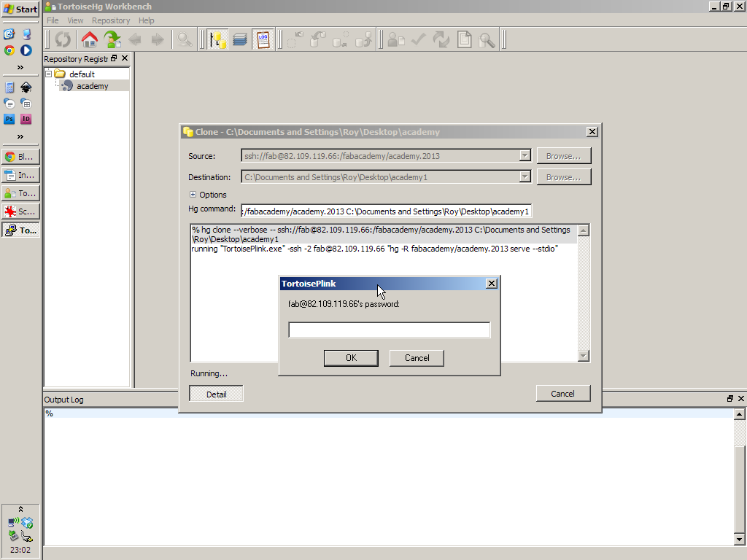The image size is (747, 560).
Task: Select academy repository in registry tree
Action: [x=93, y=86]
